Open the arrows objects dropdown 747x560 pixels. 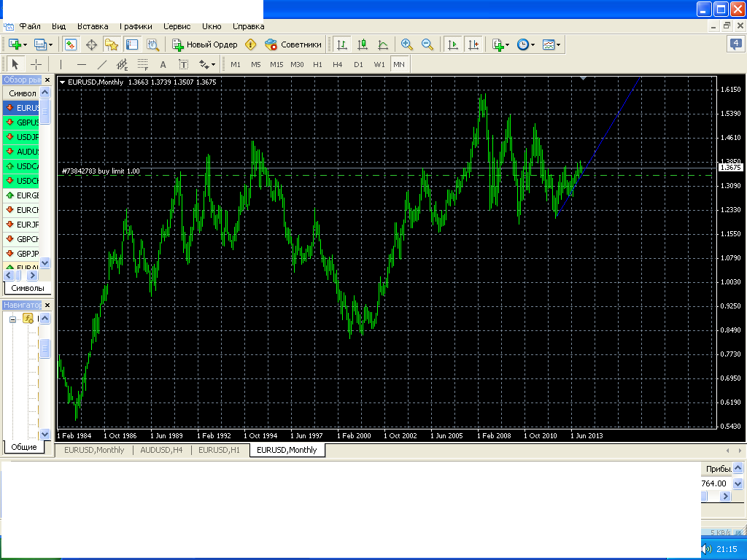206,64
